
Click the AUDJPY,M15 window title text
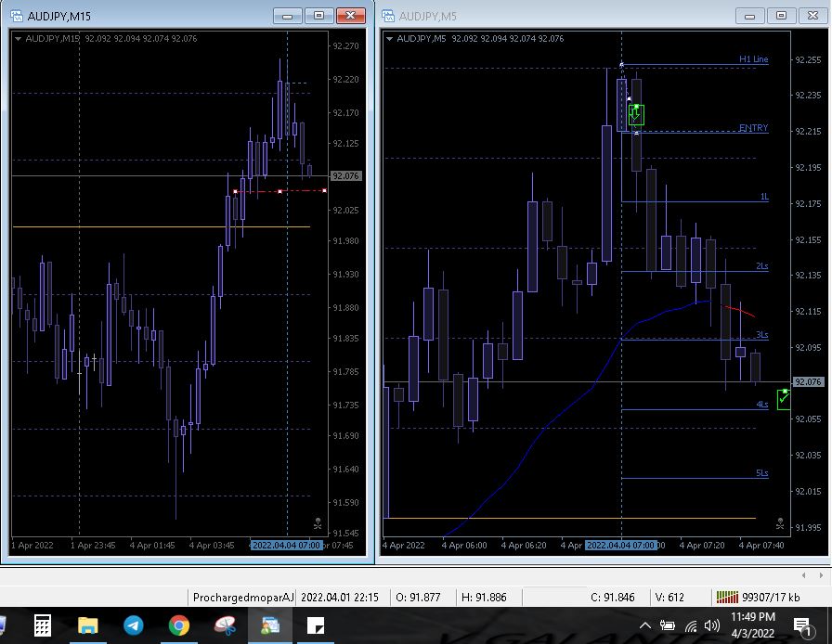click(58, 16)
